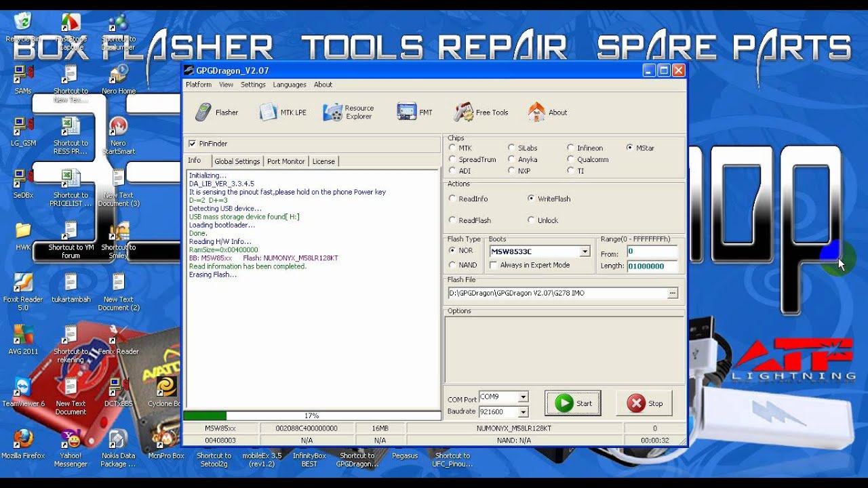This screenshot has height=488, width=868.
Task: Click the About house icon
Action: pyautogui.click(x=536, y=112)
